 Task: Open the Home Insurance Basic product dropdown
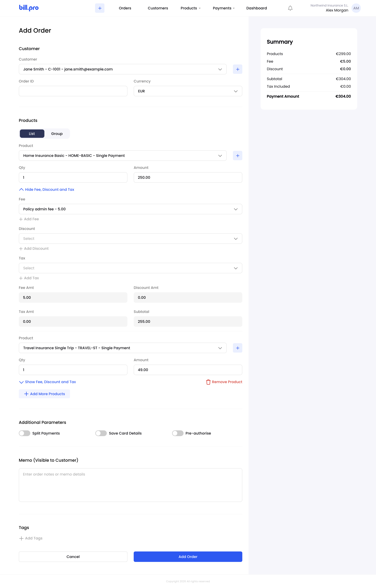[x=123, y=156]
